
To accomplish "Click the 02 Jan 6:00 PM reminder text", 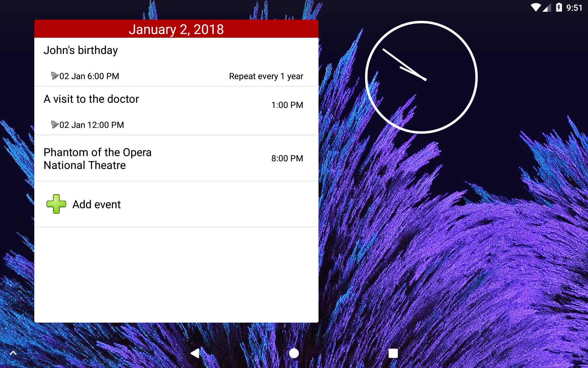I will [89, 76].
